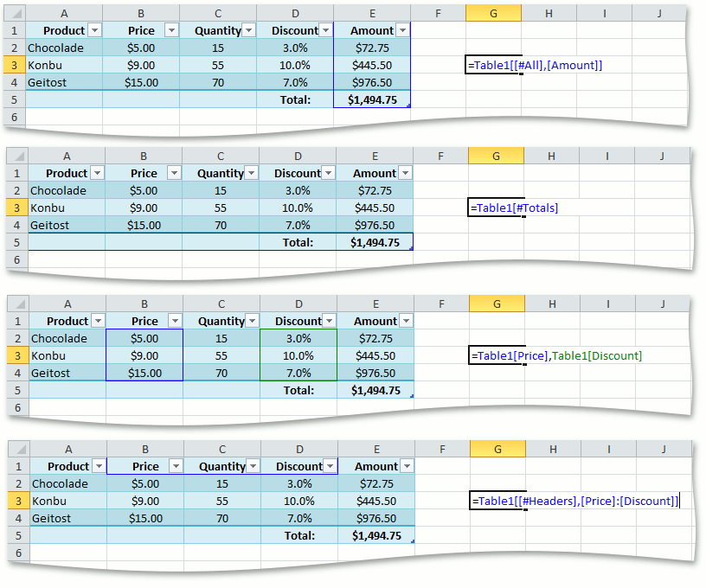Click Chocolade cell in the #All formula sheet
706x588 pixels.
coord(64,48)
